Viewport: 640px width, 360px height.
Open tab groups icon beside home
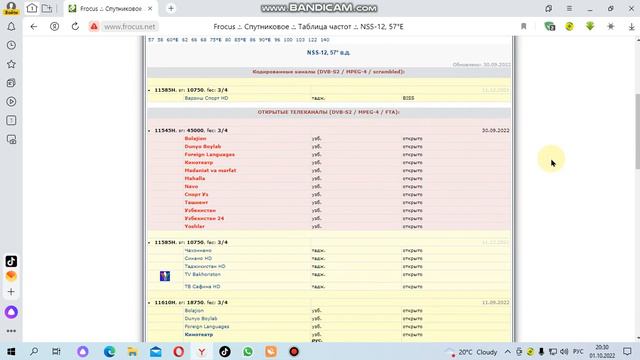(x=47, y=8)
